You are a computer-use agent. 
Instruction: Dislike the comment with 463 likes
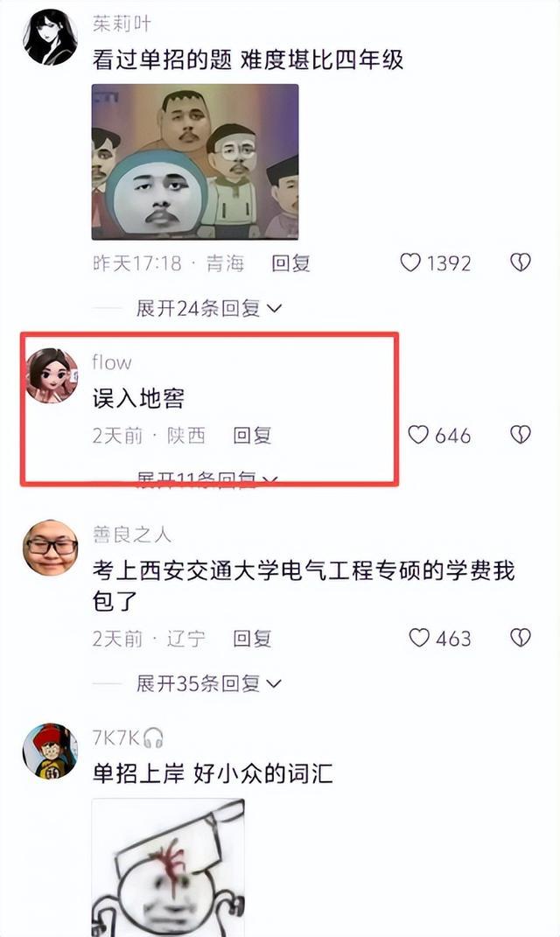(x=521, y=638)
